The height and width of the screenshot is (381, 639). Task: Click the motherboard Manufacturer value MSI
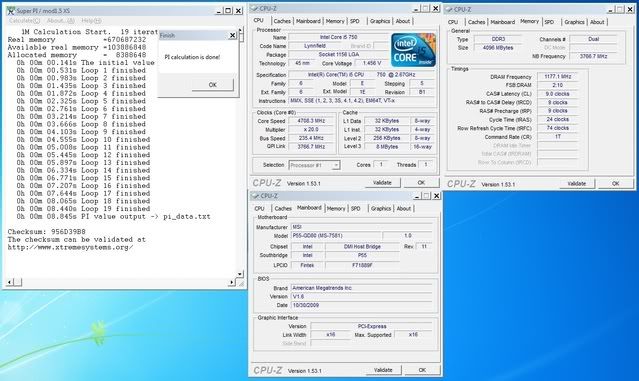click(362, 227)
